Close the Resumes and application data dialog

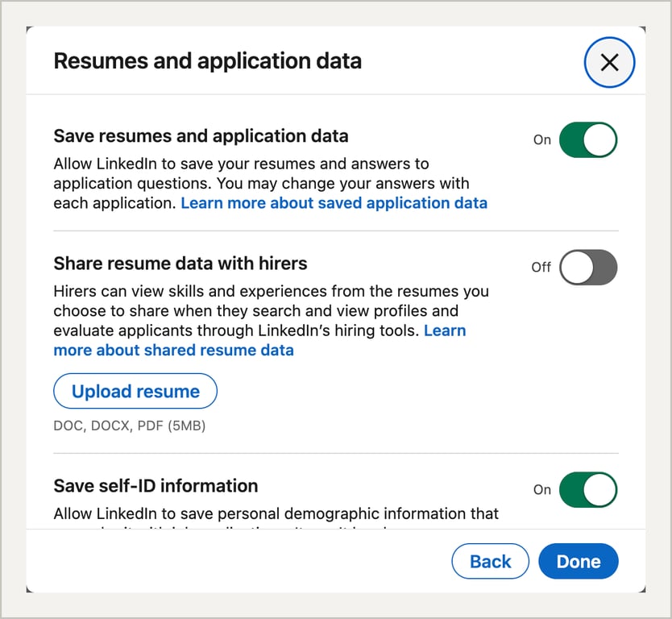click(609, 63)
